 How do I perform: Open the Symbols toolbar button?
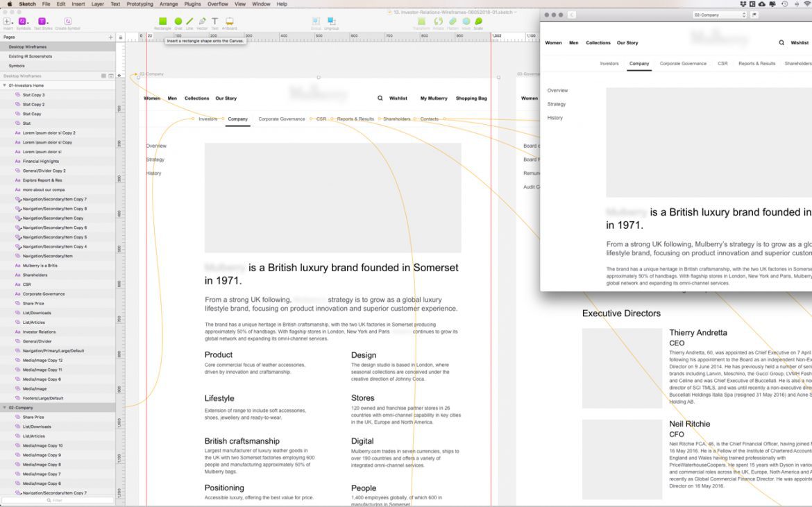[x=23, y=22]
